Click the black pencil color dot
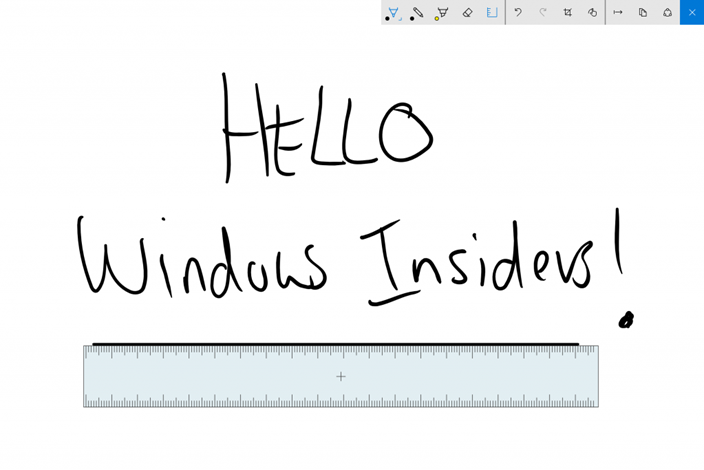Viewport: 704px width, 470px height. click(412, 19)
